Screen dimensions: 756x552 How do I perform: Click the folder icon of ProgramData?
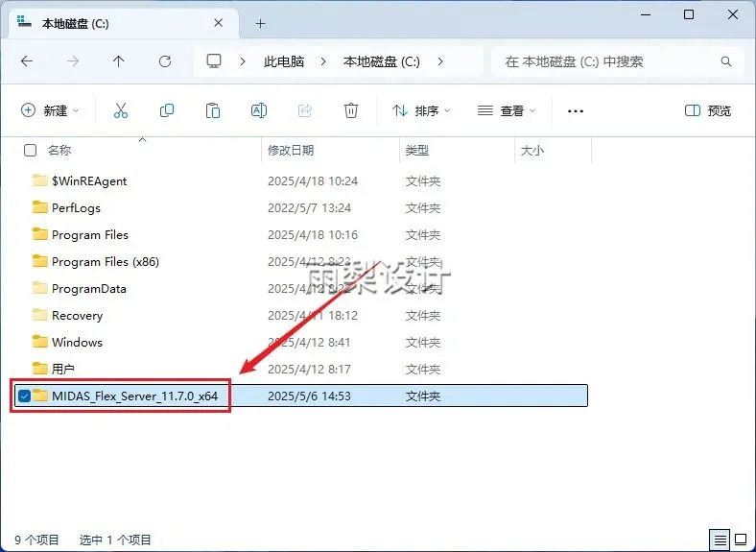40,288
